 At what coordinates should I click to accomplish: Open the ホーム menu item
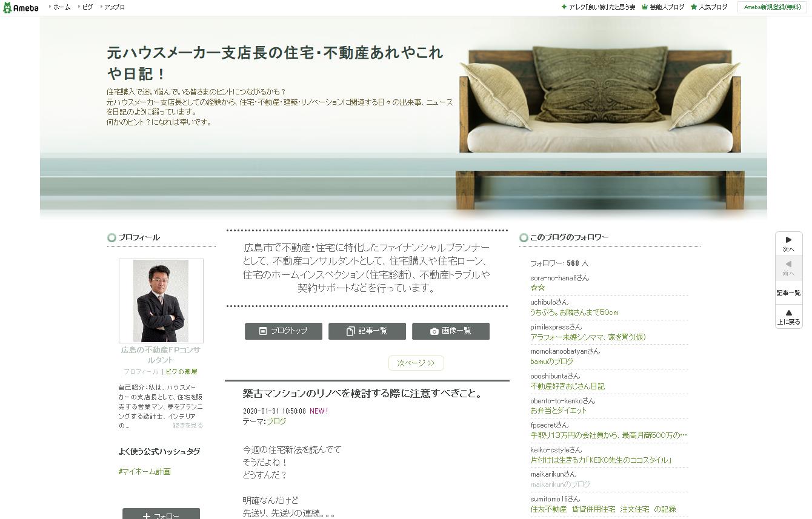(63, 8)
